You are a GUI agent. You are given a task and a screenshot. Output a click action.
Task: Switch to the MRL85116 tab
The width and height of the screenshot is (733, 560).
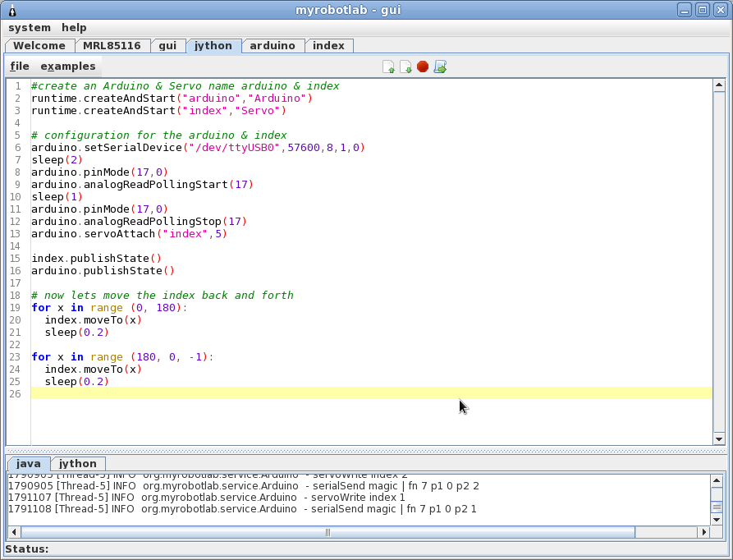pyautogui.click(x=112, y=46)
